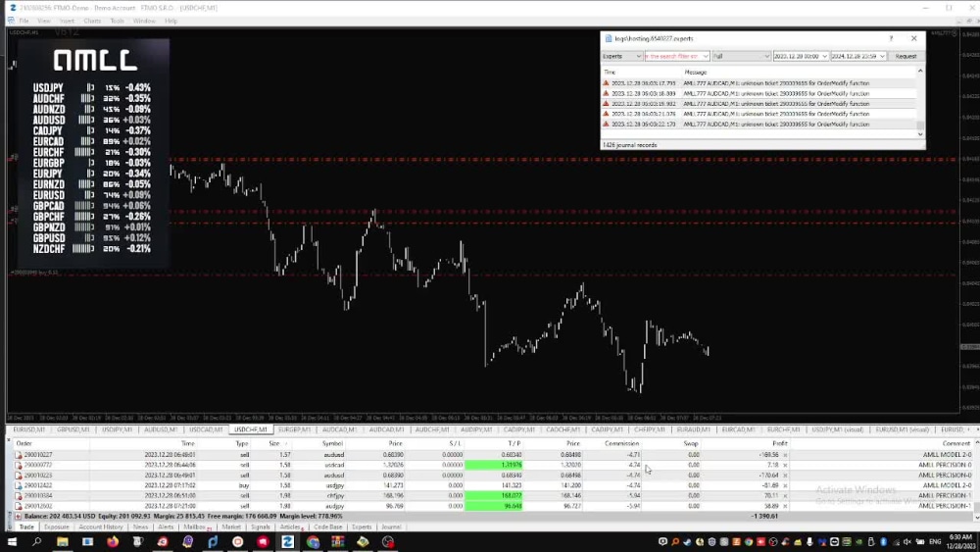
Task: Click the green T/P cell 168.077
Action: click(494, 496)
